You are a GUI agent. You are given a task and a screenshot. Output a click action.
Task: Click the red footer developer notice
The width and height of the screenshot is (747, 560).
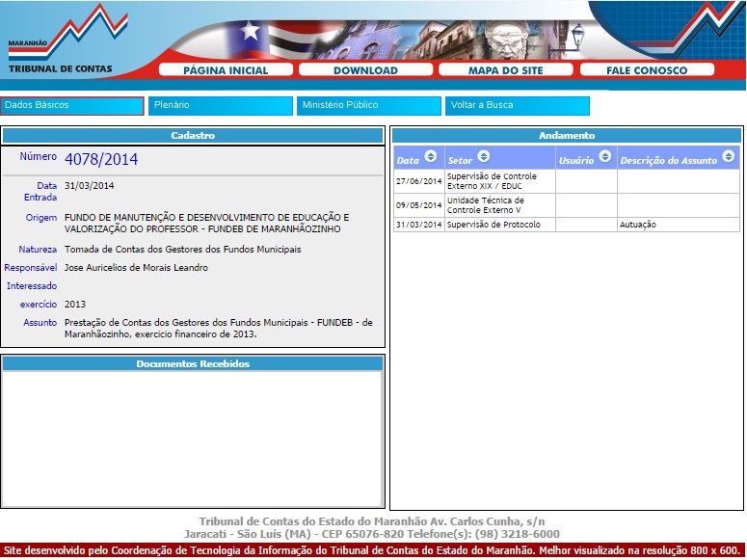click(374, 550)
